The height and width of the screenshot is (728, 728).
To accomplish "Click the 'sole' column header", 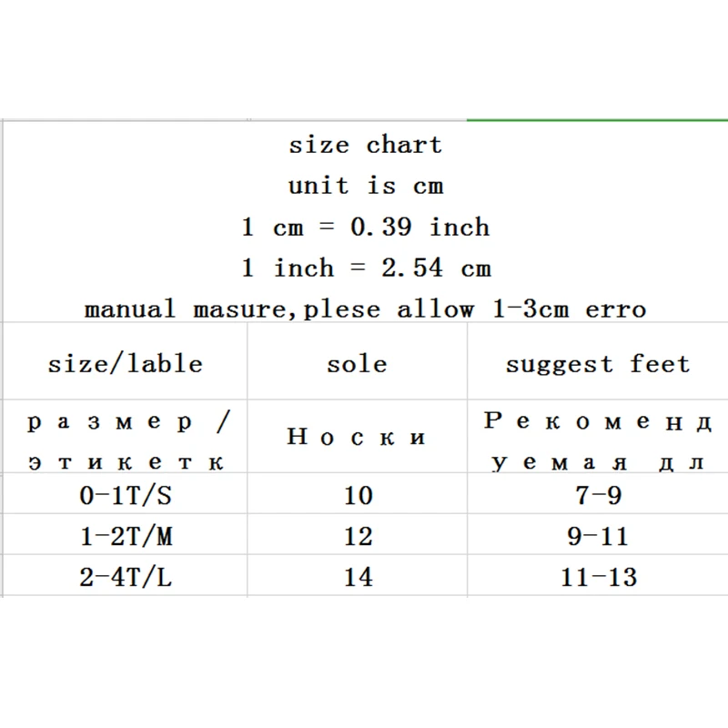I will (357, 364).
